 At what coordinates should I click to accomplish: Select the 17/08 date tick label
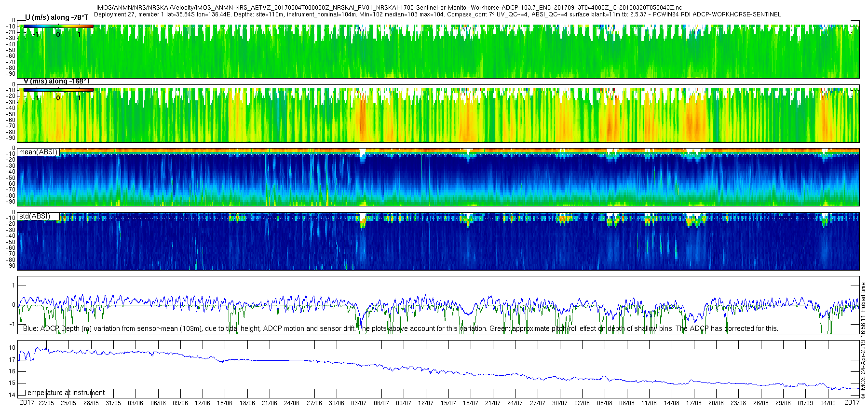coord(694,403)
